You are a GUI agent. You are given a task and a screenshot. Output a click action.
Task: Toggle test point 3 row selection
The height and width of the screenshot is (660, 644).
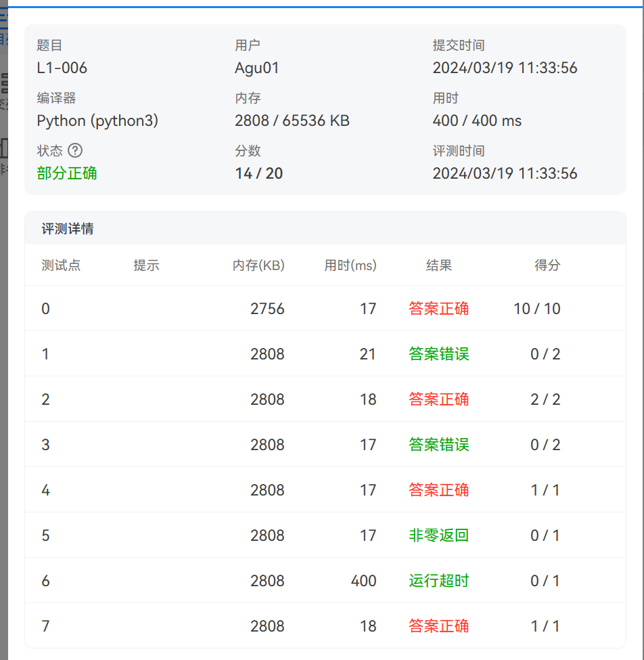(45, 445)
